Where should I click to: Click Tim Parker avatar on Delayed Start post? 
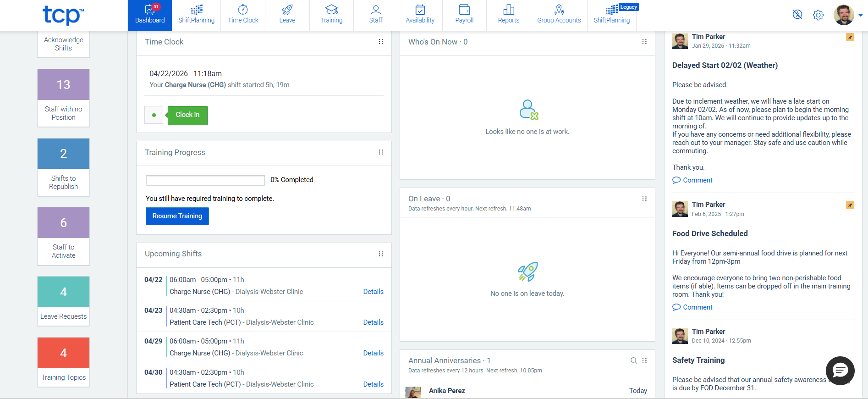[680, 41]
